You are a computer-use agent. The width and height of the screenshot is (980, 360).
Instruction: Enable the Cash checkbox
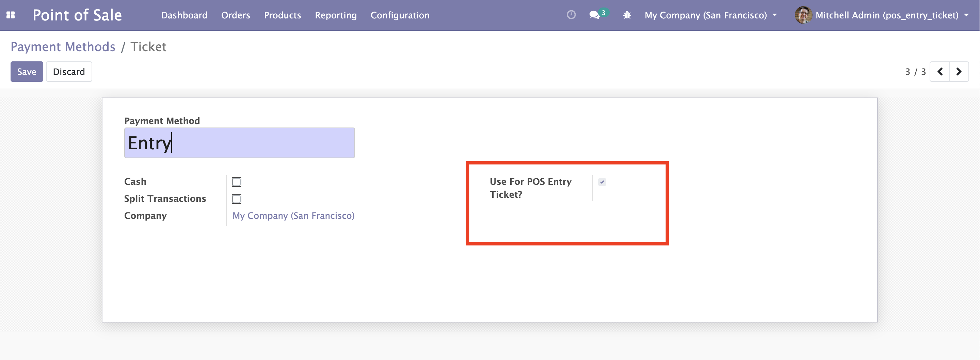coord(236,182)
